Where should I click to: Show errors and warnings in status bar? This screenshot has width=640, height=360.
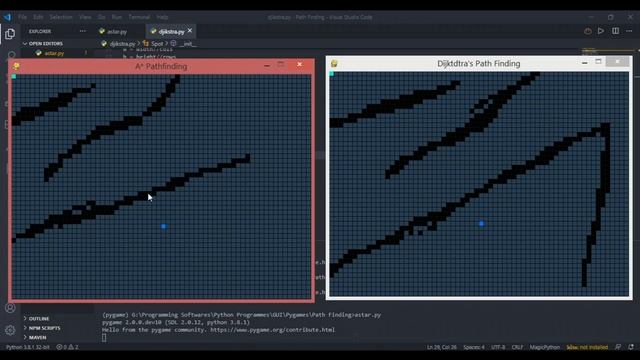click(x=67, y=347)
